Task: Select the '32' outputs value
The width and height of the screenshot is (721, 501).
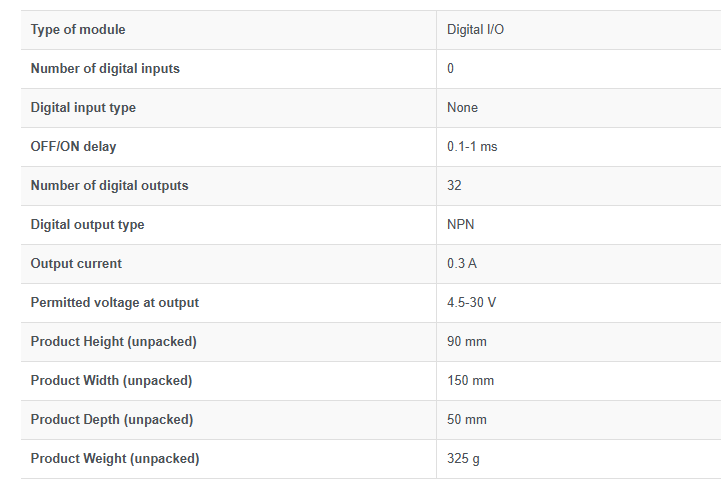Action: tap(454, 186)
